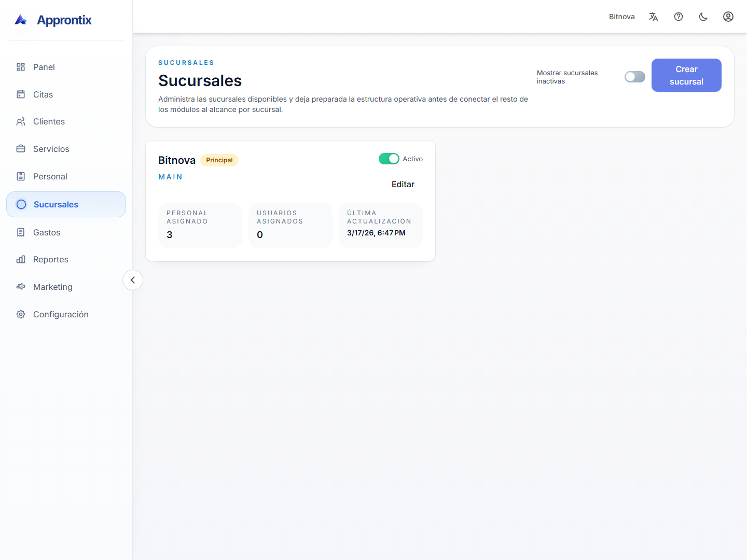Open the help question mark icon
This screenshot has width=747, height=560.
coord(679,17)
